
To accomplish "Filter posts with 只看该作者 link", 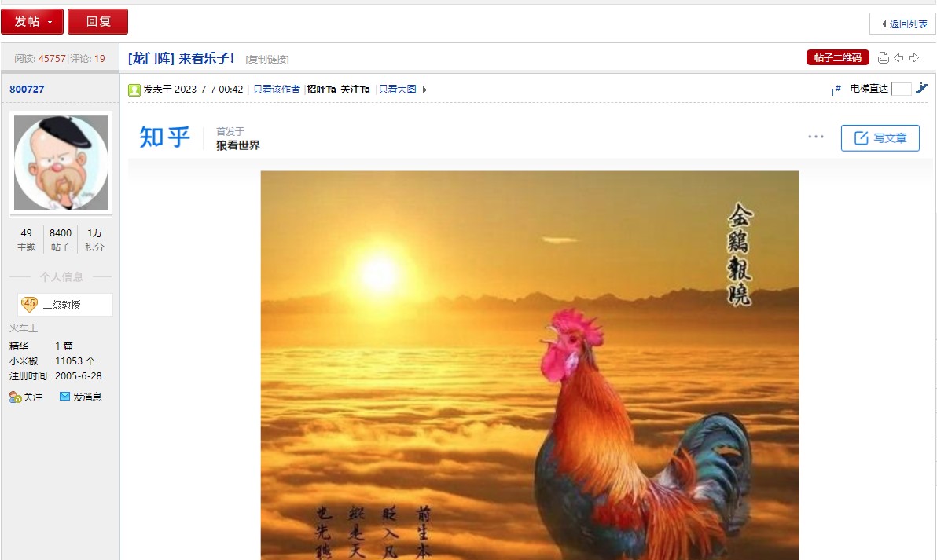I will [276, 90].
